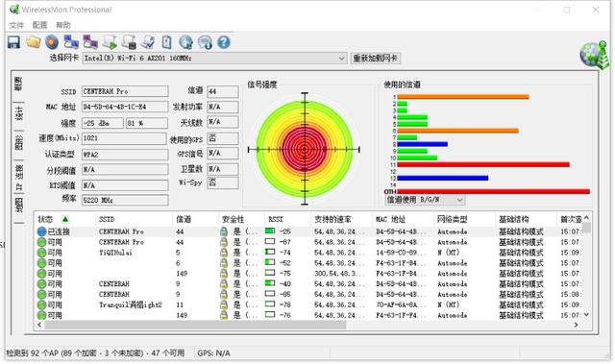This screenshot has height=364, width=615.
Task: Click the 认证类型 field showing WPA2
Action: tap(125, 155)
